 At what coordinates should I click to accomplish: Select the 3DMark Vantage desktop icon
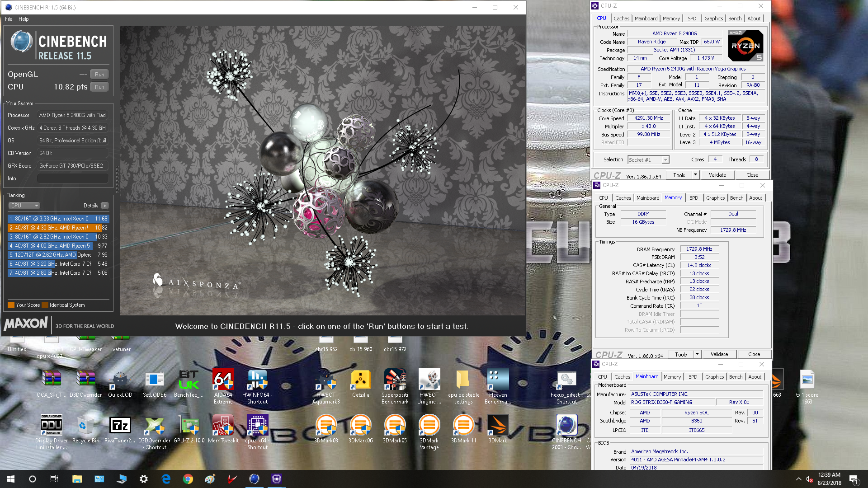click(429, 432)
